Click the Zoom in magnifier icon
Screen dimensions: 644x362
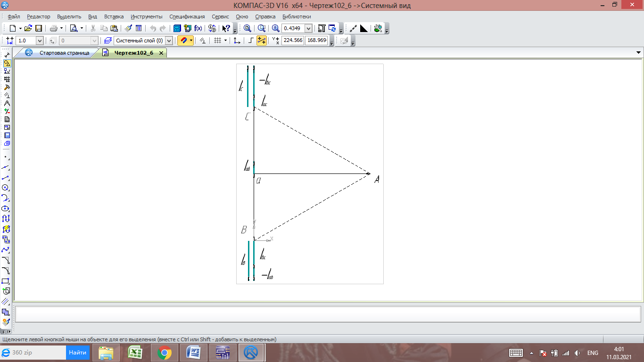click(276, 28)
